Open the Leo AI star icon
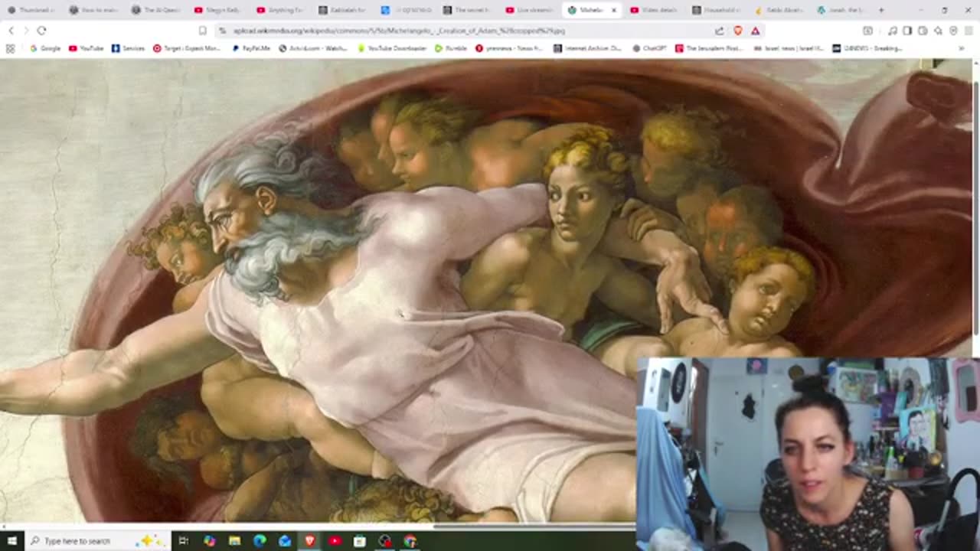The image size is (980, 551). click(x=938, y=31)
